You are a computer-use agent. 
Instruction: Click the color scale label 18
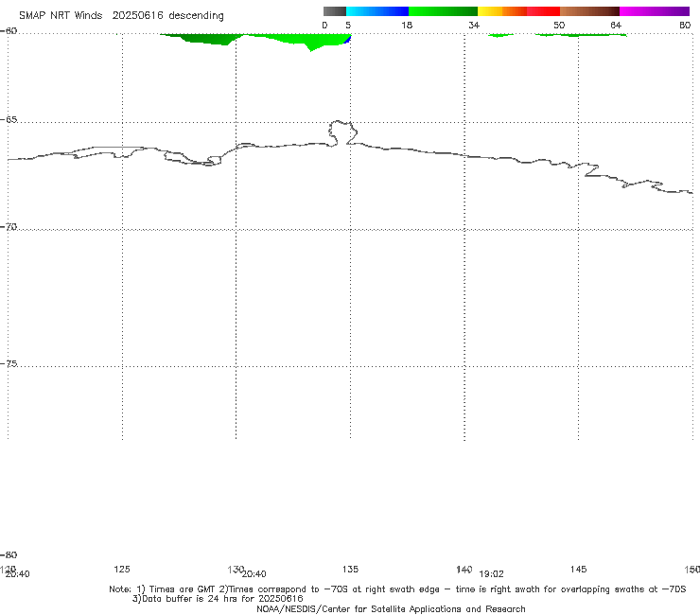(407, 25)
